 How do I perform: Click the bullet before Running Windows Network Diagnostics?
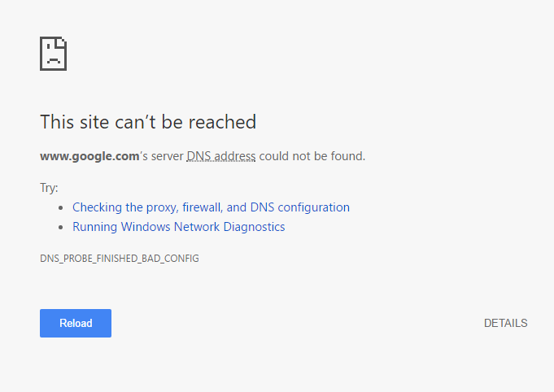pos(61,227)
